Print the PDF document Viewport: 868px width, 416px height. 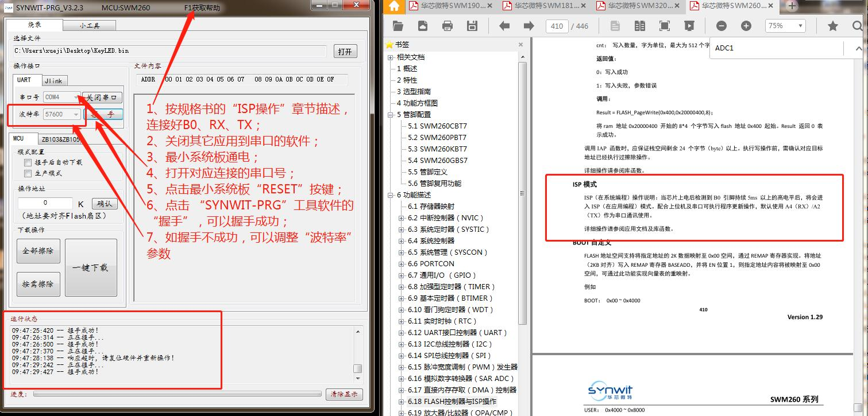point(447,26)
